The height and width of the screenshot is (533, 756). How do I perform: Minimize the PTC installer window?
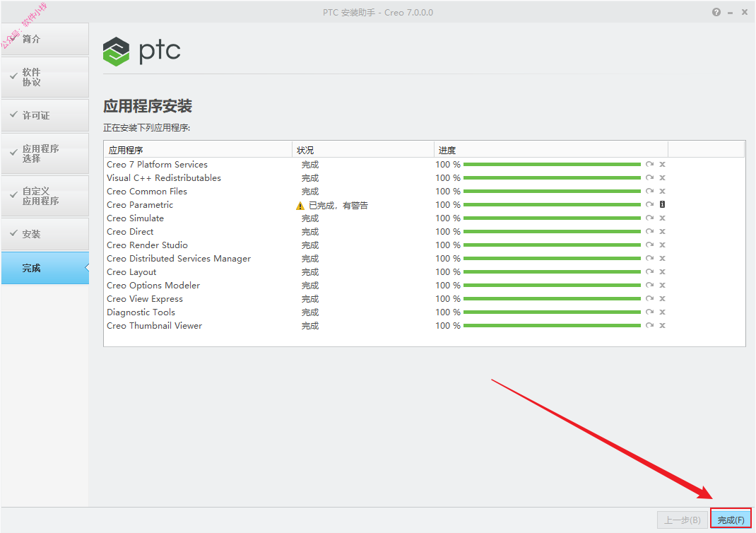tap(730, 13)
